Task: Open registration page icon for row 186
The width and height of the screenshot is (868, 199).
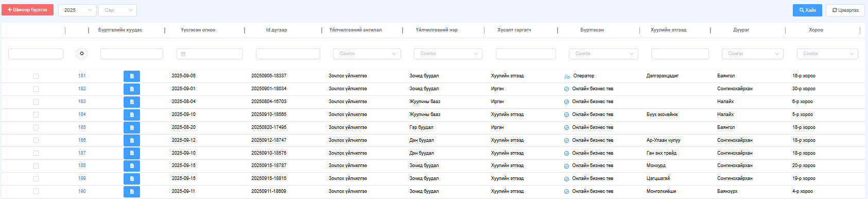Action: pos(132,140)
